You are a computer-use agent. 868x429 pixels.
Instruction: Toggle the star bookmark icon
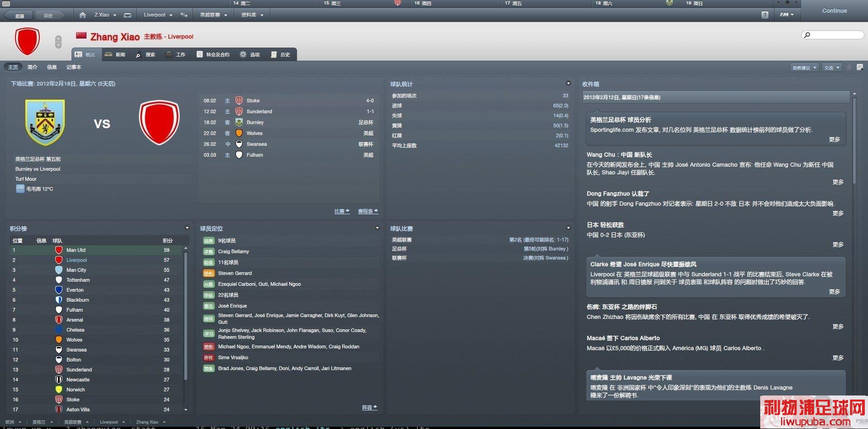coord(849,67)
